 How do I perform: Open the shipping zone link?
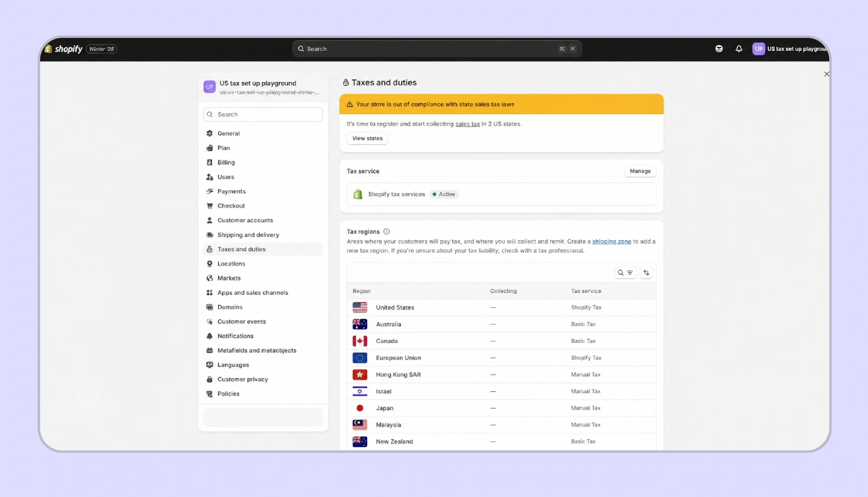pyautogui.click(x=611, y=241)
